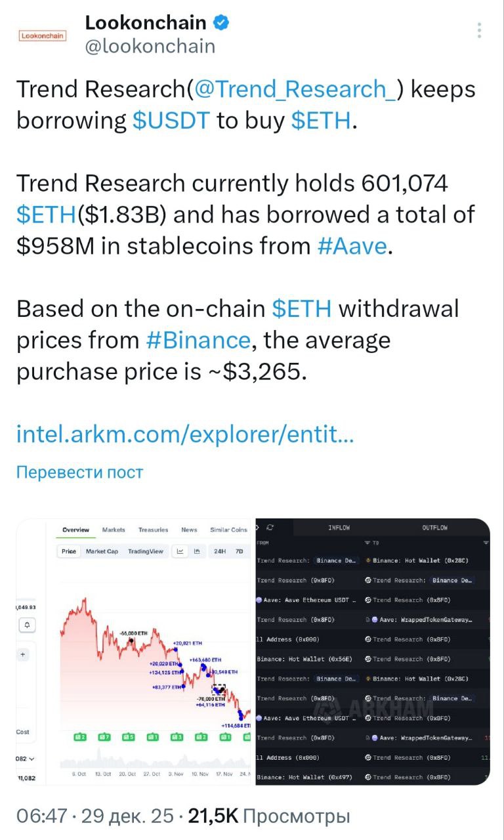The image size is (504, 840).
Task: Select the line chart type icon
Action: pos(180,551)
